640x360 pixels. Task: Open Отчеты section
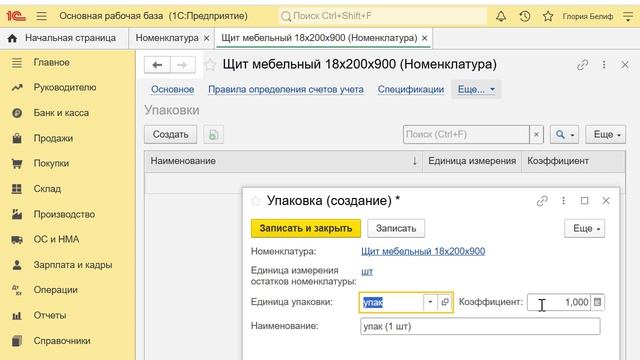49,316
